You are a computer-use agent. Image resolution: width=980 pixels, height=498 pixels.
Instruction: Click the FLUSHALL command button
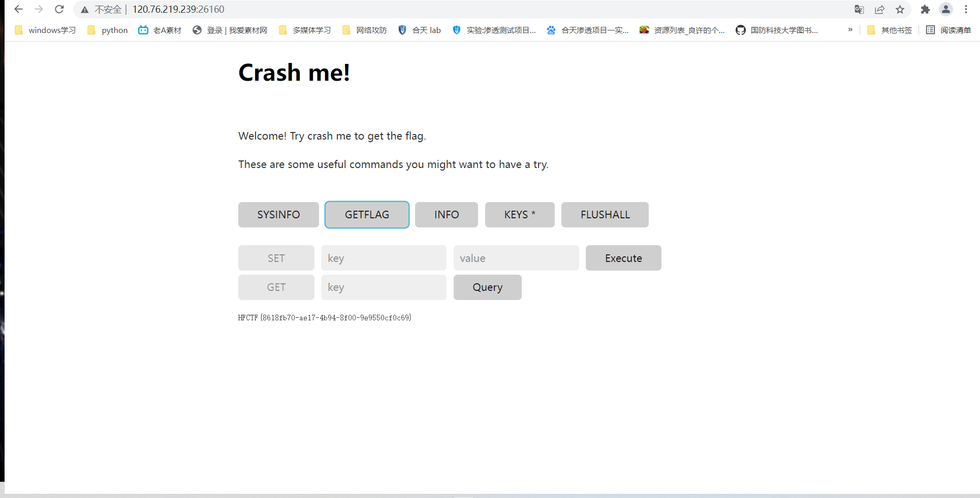point(605,215)
